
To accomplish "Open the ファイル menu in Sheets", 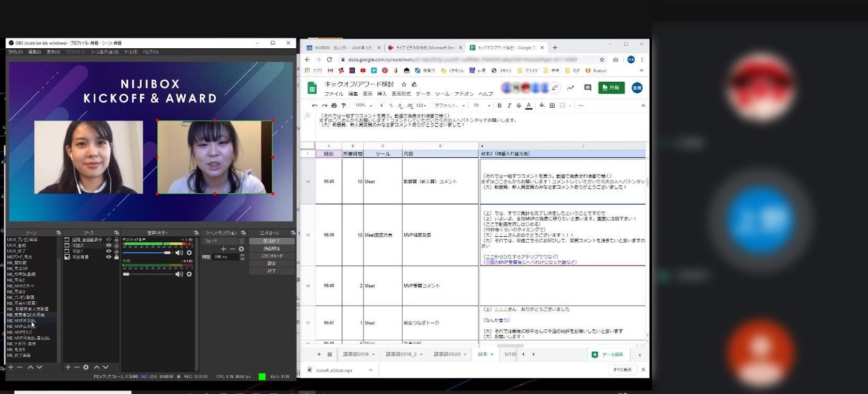I will pos(334,94).
